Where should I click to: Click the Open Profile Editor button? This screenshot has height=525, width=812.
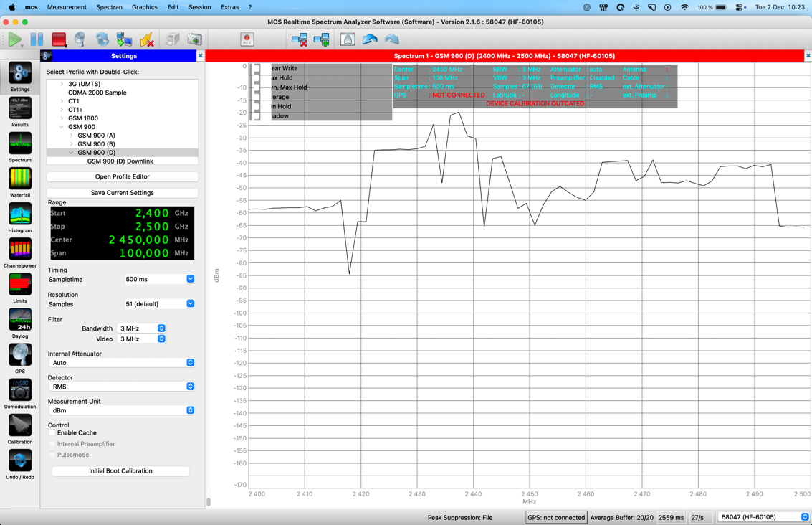click(x=122, y=176)
